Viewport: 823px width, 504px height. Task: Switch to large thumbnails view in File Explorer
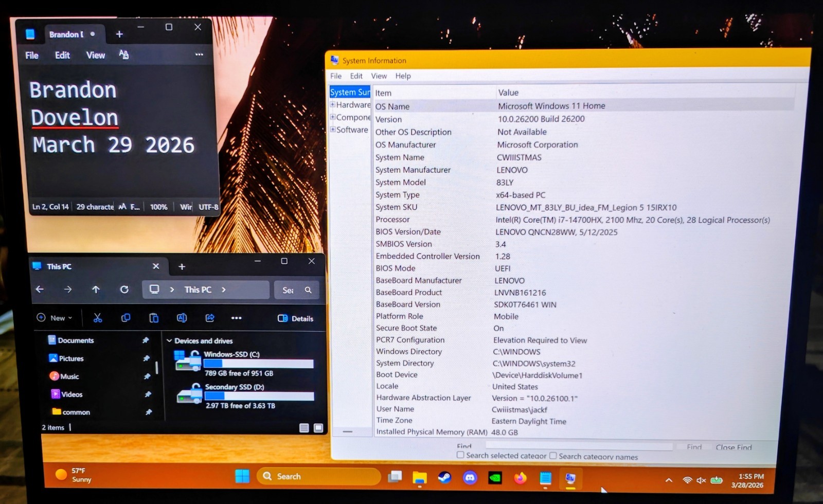pos(318,428)
